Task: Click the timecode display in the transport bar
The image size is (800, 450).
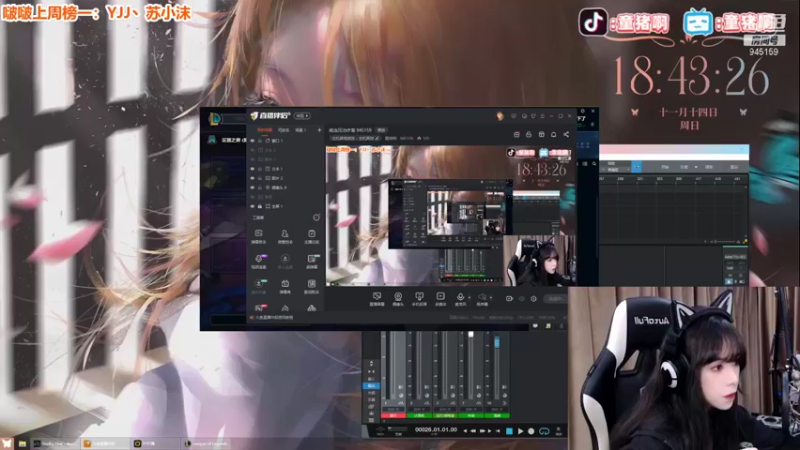Action: point(436,430)
